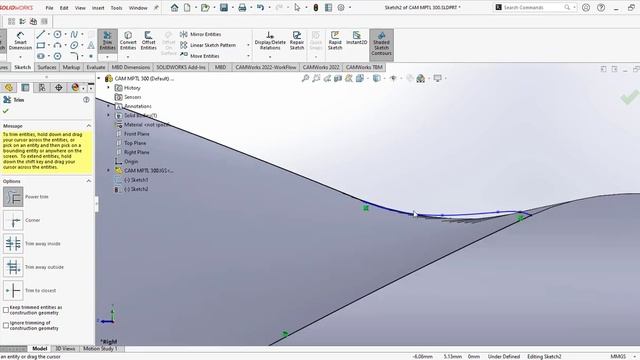Select Trim away inside option
Viewport: 640px width, 360px height.
click(13, 244)
